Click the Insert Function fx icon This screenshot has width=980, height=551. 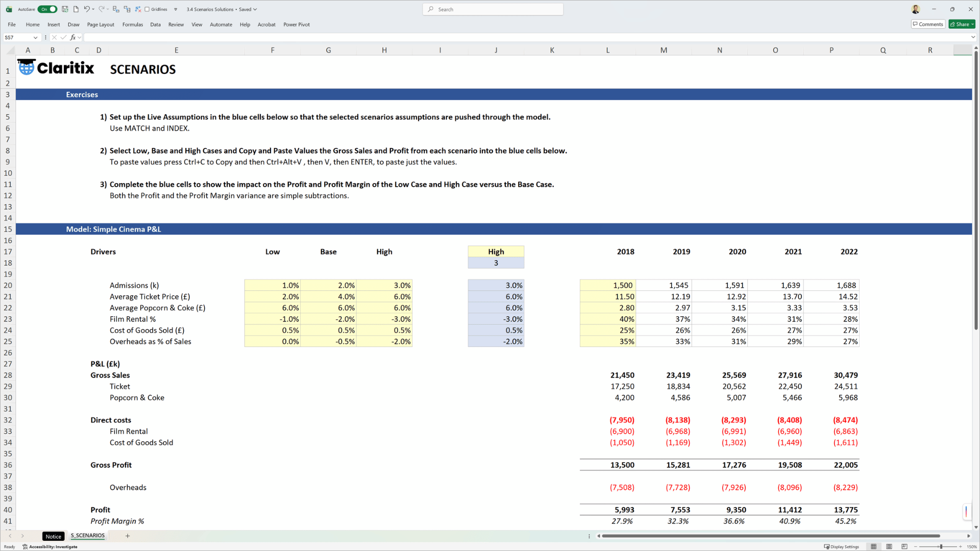tap(73, 37)
